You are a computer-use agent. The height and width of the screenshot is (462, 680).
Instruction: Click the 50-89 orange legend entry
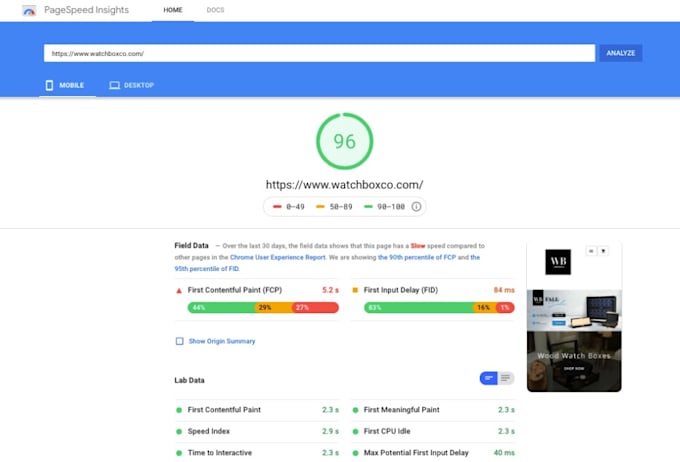point(334,206)
